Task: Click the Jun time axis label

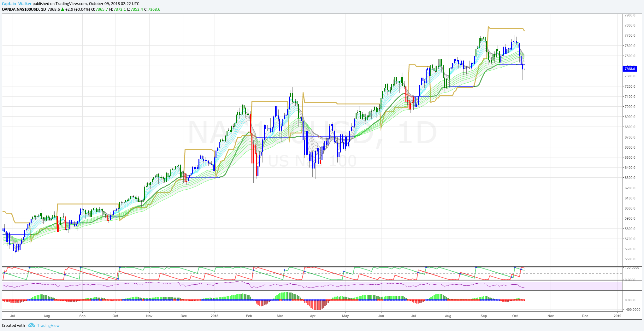Action: (x=381, y=316)
